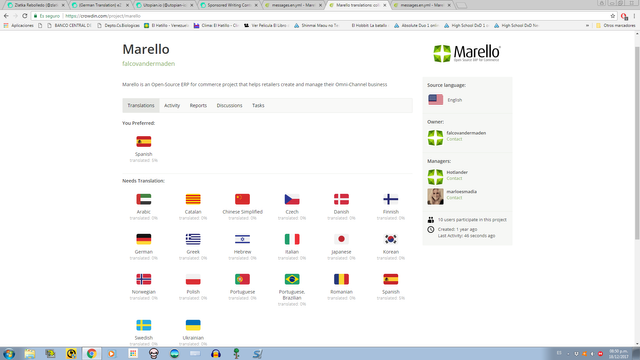Contact manager marloesmadia
Screen dimensions: 640x360
point(454,198)
